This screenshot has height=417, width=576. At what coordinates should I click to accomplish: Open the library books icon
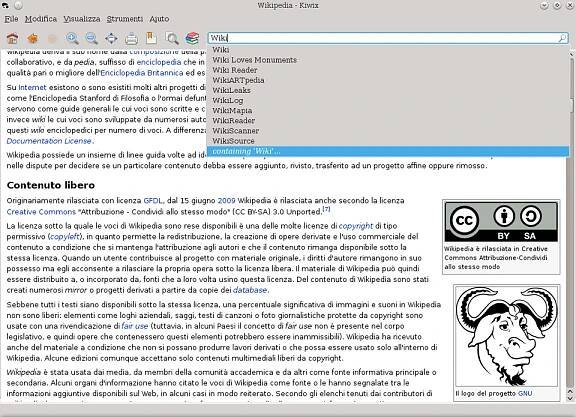coord(192,38)
